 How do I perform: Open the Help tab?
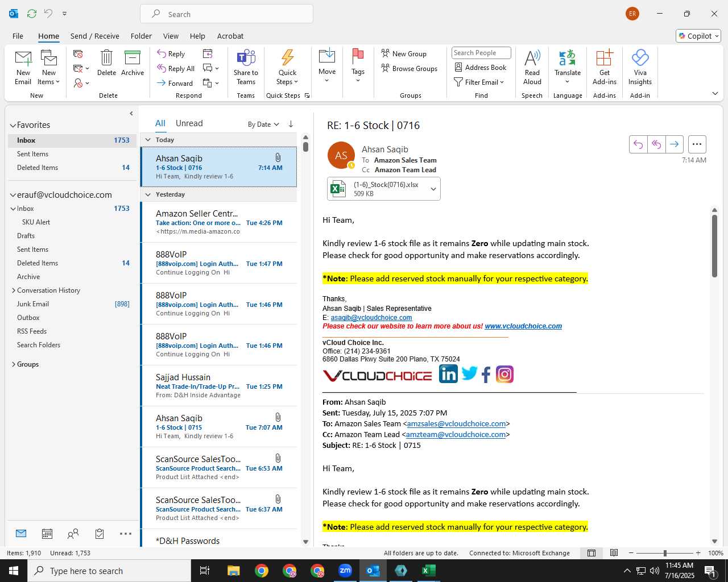click(197, 36)
